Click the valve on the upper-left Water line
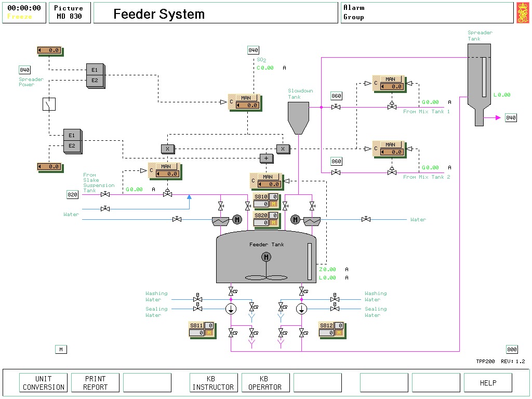The width and height of the screenshot is (532, 399). point(105,209)
